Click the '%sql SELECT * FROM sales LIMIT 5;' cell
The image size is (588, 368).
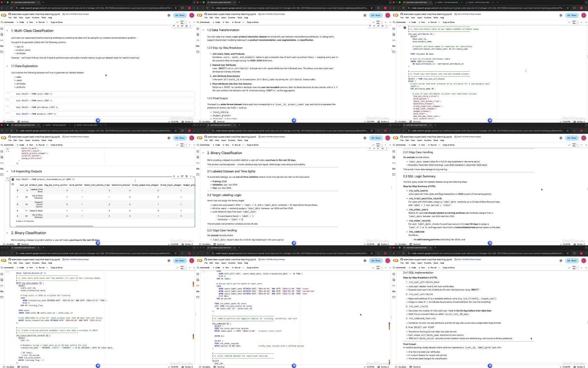103,94
